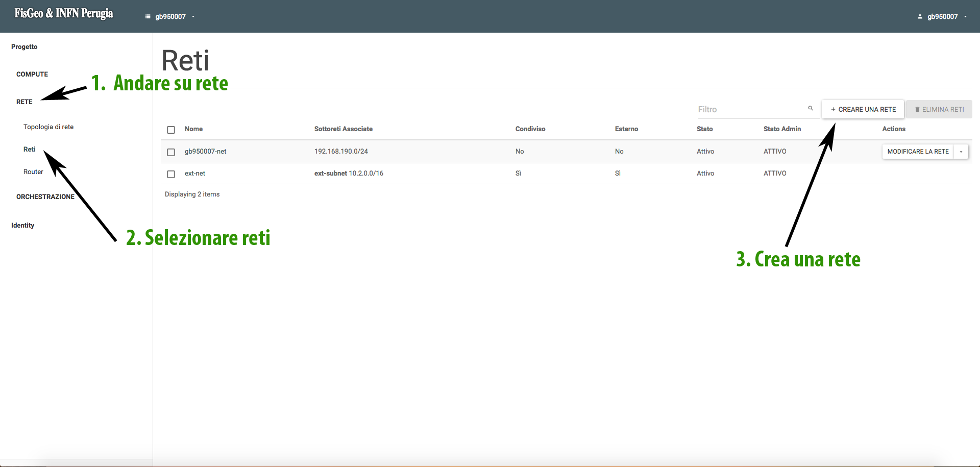Focus the Filtro search field
Screen dimensions: 980x467
pyautogui.click(x=750, y=110)
